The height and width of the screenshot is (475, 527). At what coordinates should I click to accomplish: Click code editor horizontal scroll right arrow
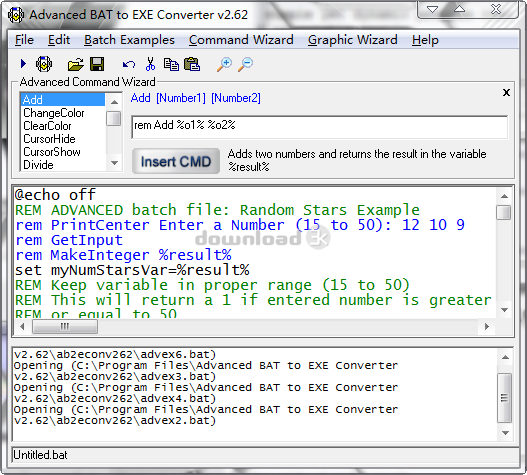(487, 326)
